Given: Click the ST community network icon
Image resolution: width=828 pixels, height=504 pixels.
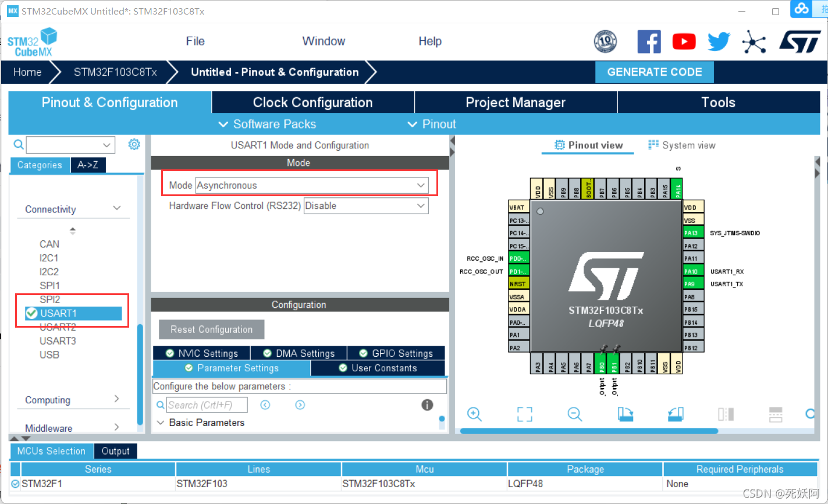Looking at the screenshot, I should 754,42.
